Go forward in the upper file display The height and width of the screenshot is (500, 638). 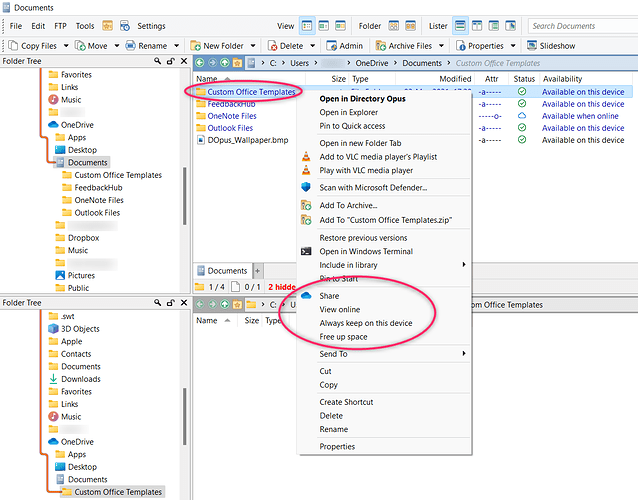click(212, 63)
